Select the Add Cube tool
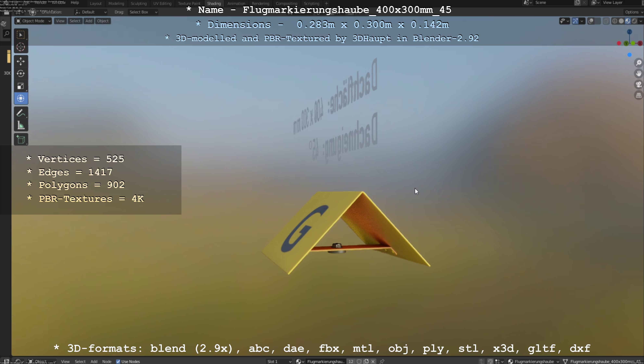Screen dimensions: 644x364 click(x=21, y=140)
